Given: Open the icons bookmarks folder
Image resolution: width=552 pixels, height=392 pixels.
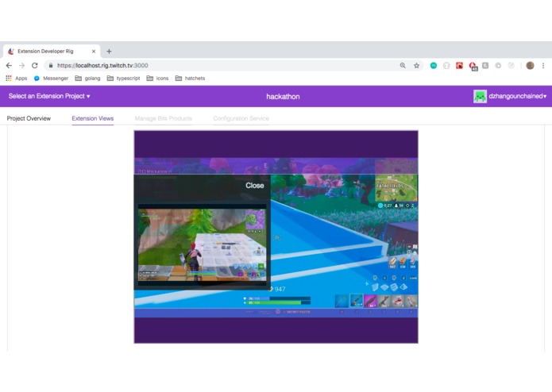Looking at the screenshot, I should (x=157, y=78).
